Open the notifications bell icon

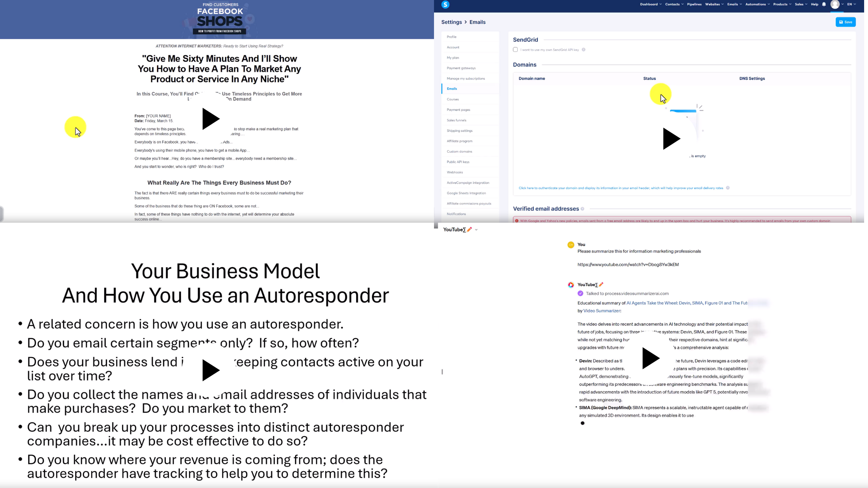click(x=824, y=4)
